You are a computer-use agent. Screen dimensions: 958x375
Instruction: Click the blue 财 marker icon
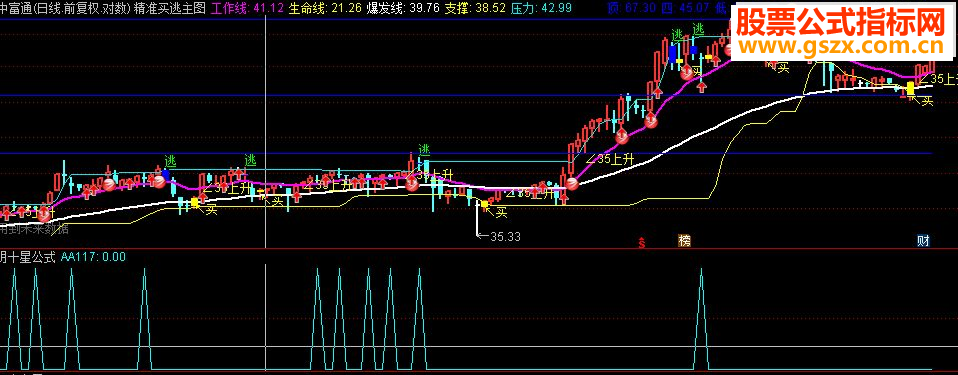click(923, 241)
